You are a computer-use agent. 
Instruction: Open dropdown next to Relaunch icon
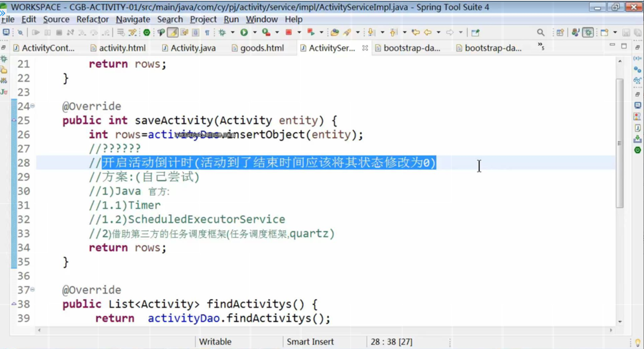(x=321, y=32)
